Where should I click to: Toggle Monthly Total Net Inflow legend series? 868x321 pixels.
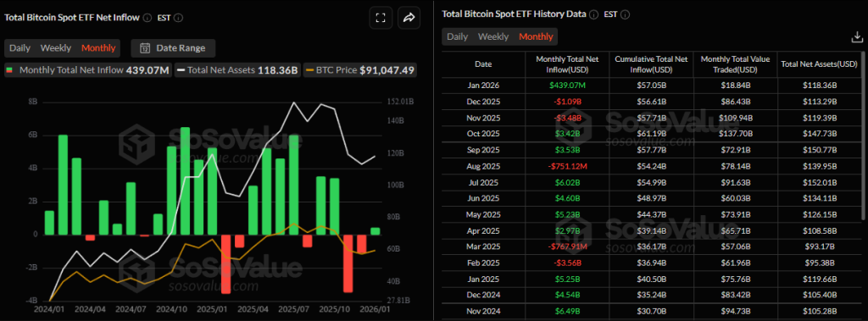click(x=87, y=70)
